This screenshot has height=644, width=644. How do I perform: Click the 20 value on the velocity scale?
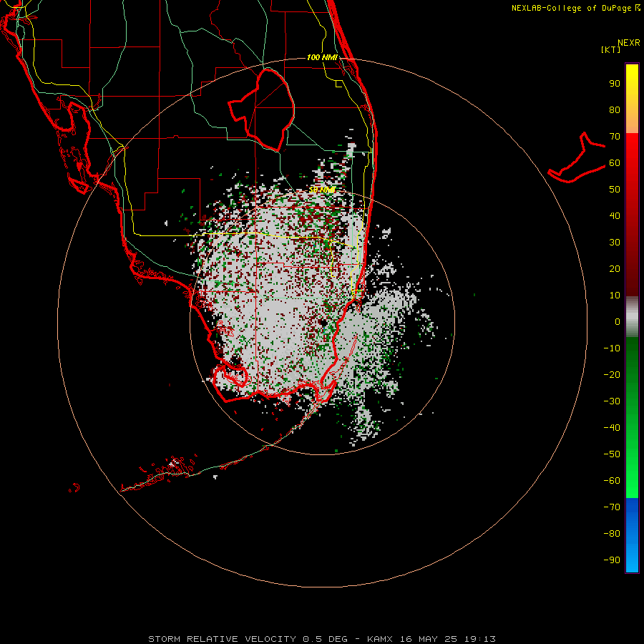615,269
